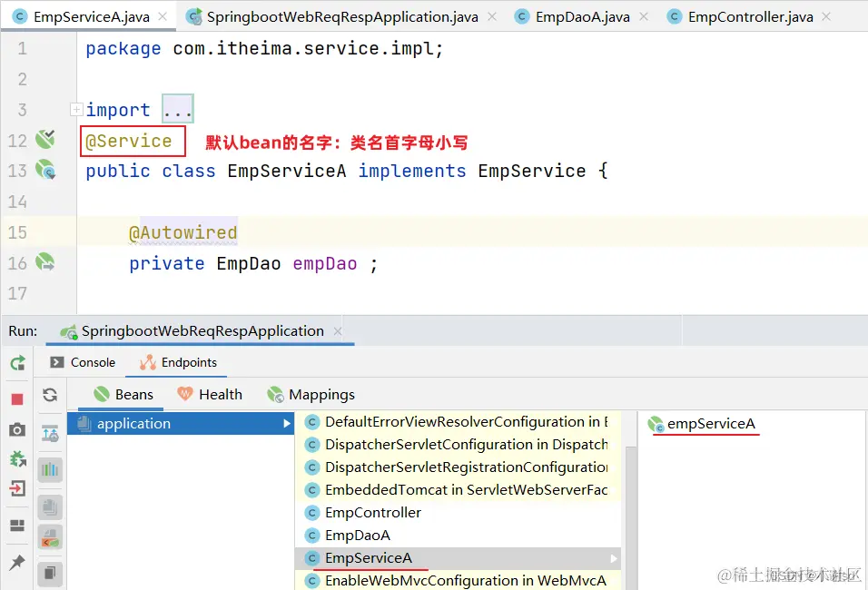The image size is (868, 590).
Task: Click the @Service annotation in the editor
Action: pyautogui.click(x=128, y=141)
